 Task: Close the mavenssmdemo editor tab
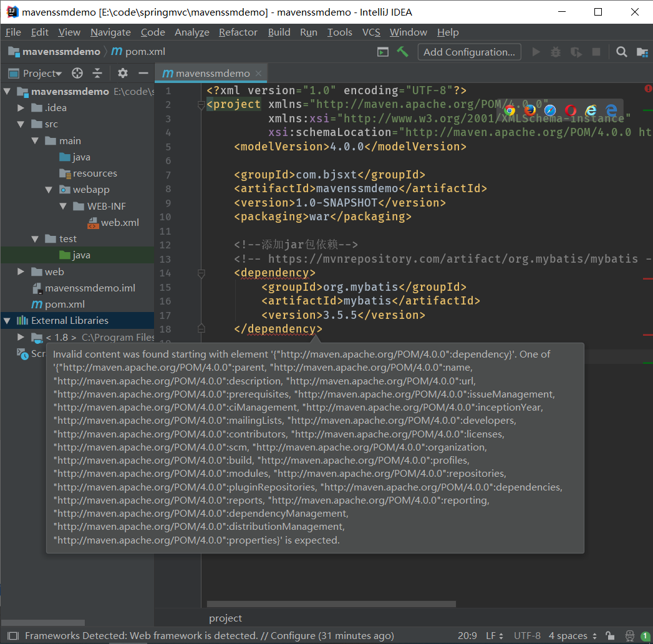coord(259,73)
